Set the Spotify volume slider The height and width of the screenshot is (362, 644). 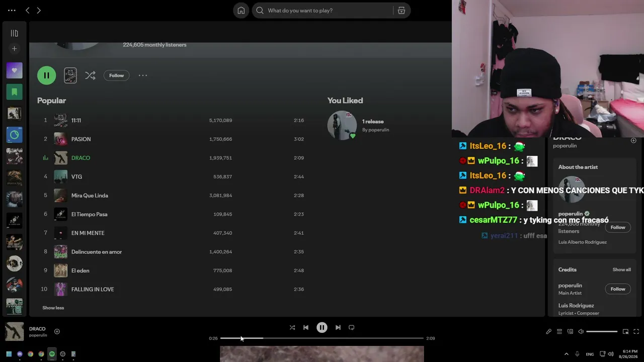pyautogui.click(x=602, y=332)
